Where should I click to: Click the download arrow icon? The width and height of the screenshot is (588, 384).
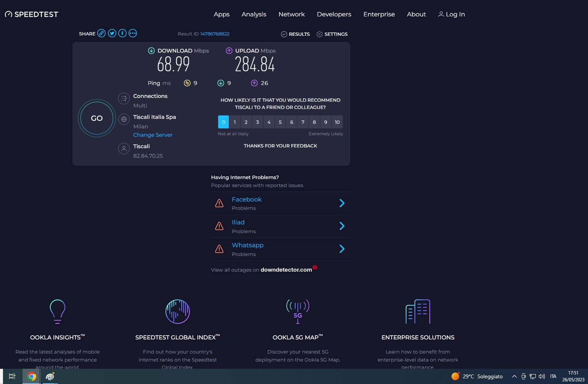click(x=151, y=51)
